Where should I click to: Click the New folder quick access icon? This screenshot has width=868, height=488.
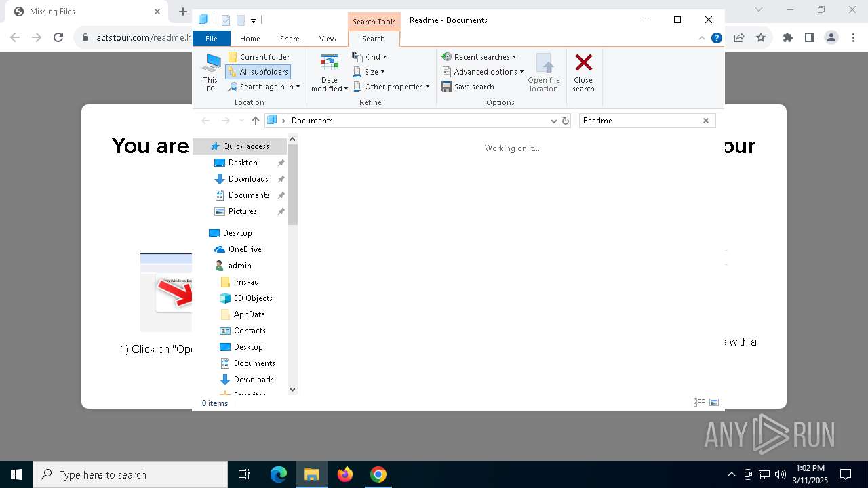(x=241, y=20)
